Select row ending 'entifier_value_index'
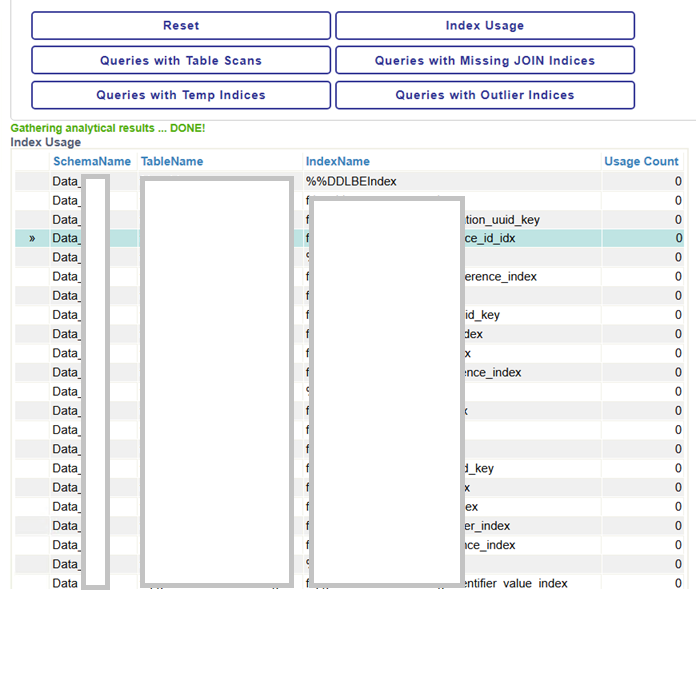Image resolution: width=696 pixels, height=682 pixels. click(515, 583)
